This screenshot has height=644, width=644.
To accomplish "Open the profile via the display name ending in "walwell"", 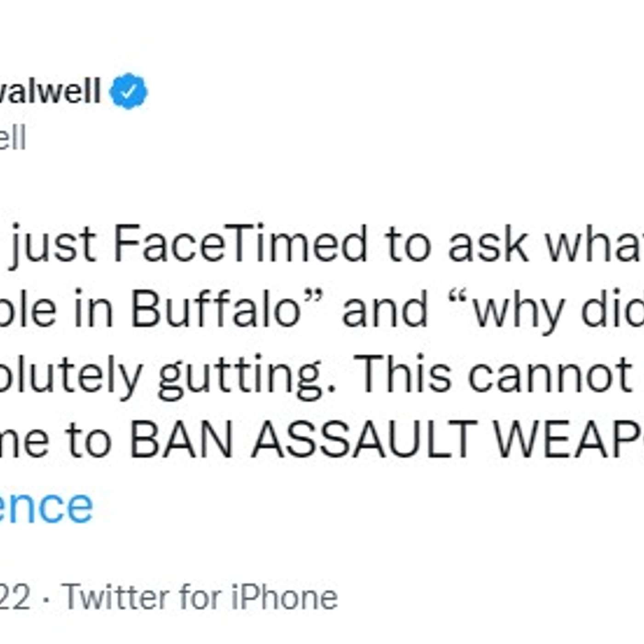I will click(50, 91).
